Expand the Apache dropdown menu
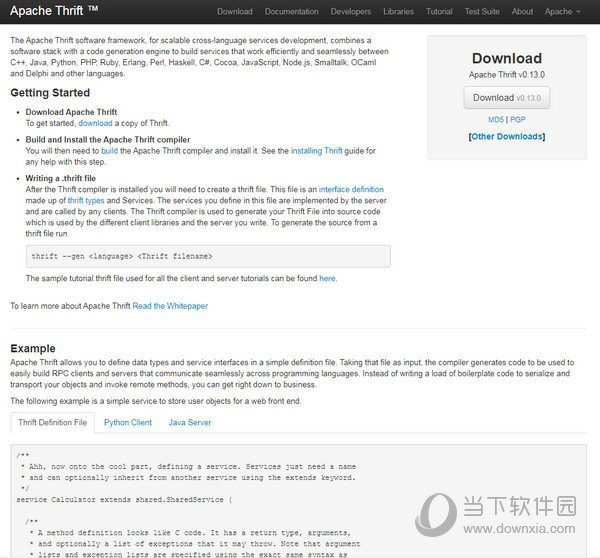600x558 pixels. coord(562,12)
